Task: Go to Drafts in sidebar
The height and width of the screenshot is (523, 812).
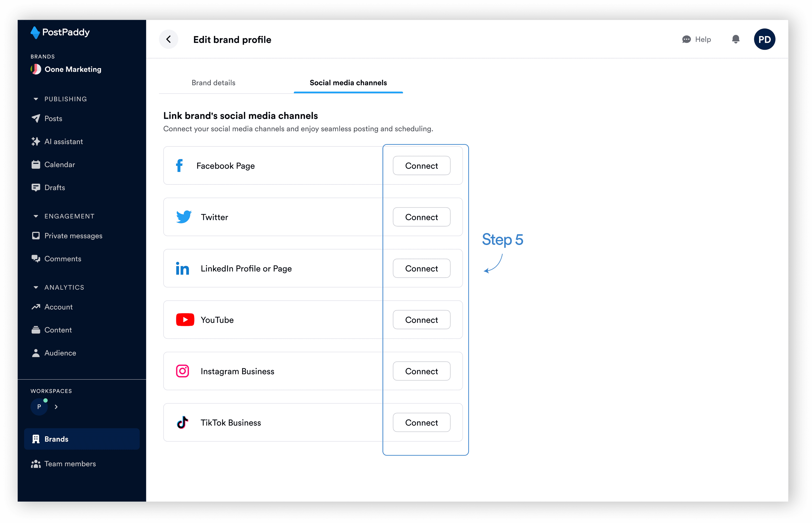Action: point(54,188)
